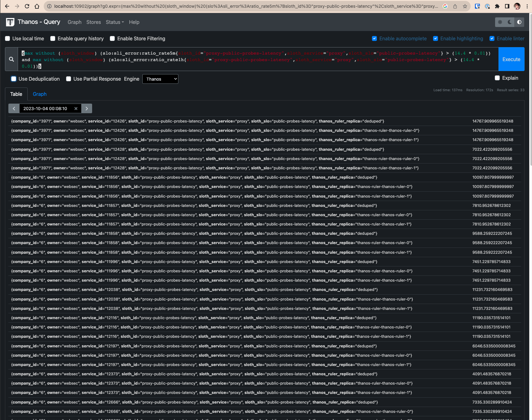Click the browser reload icon
Image resolution: width=532 pixels, height=420 pixels.
pos(27,6)
